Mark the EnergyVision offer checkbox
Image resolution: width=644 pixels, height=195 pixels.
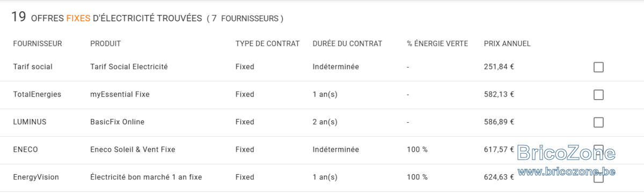pyautogui.click(x=598, y=177)
